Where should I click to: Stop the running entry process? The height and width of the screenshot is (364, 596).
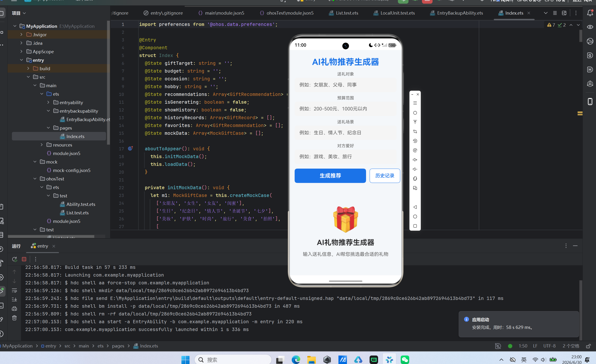[x=24, y=259]
